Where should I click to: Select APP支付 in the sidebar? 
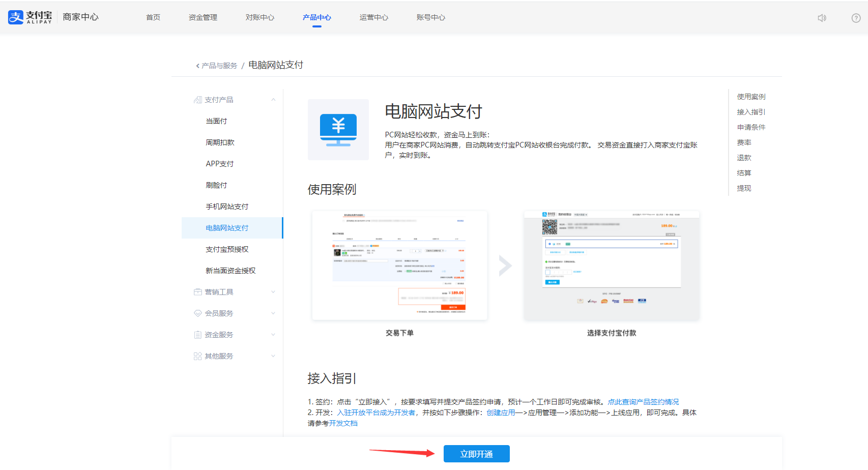click(232, 164)
